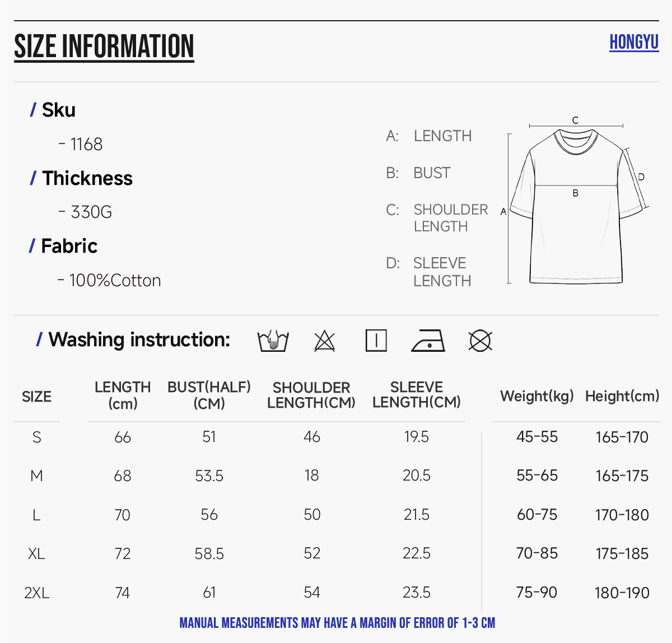Viewport: 672px width, 643px height.
Task: Click height range 165-175
Action: (x=622, y=476)
